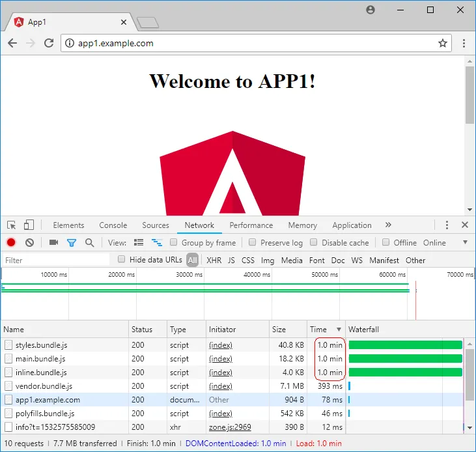This screenshot has width=476, height=452.
Task: Sort by the Size column header
Action: 288,330
